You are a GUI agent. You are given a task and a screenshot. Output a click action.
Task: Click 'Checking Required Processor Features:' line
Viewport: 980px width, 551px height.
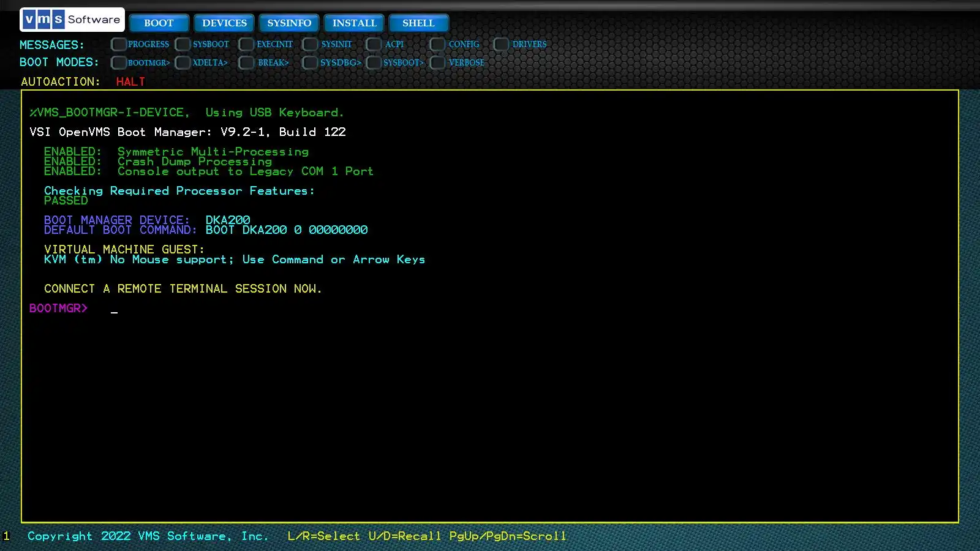179,191
